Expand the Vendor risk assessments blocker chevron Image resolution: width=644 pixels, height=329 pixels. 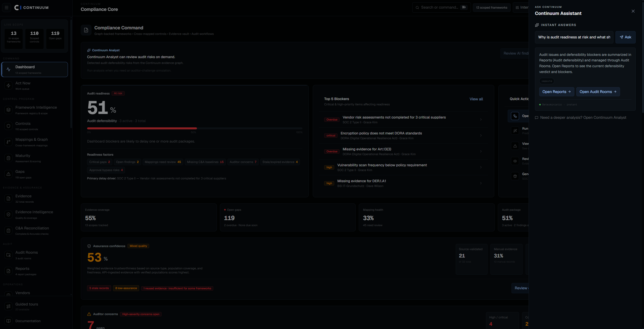click(x=481, y=120)
